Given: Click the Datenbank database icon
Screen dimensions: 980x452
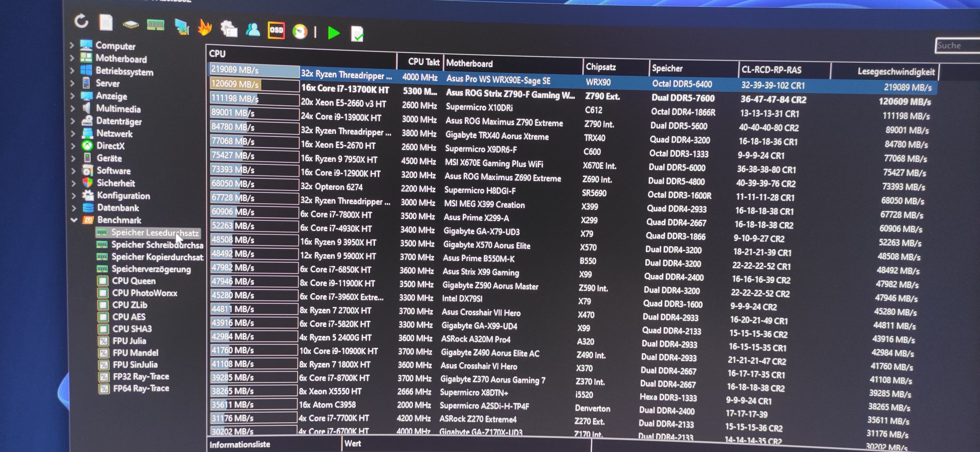Looking at the screenshot, I should [88, 208].
